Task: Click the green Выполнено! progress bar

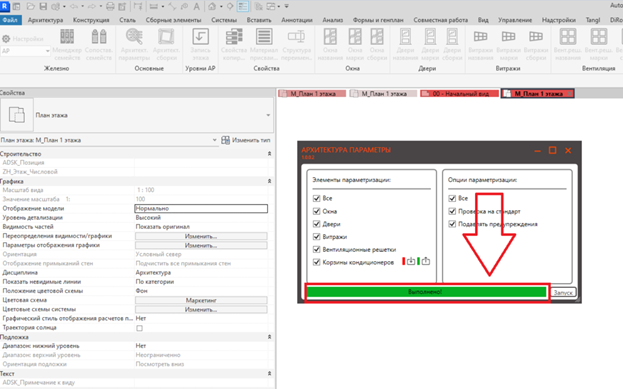Action: click(x=426, y=292)
